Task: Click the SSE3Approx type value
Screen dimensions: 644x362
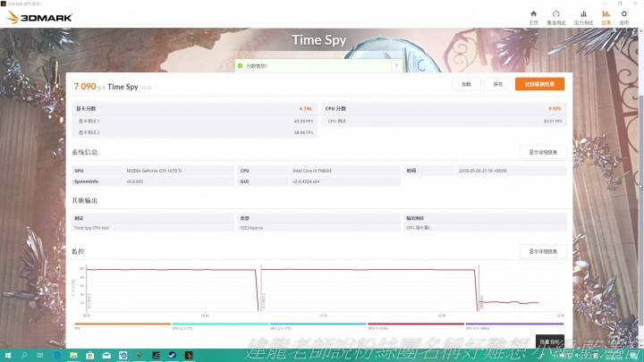Action: pyautogui.click(x=251, y=228)
